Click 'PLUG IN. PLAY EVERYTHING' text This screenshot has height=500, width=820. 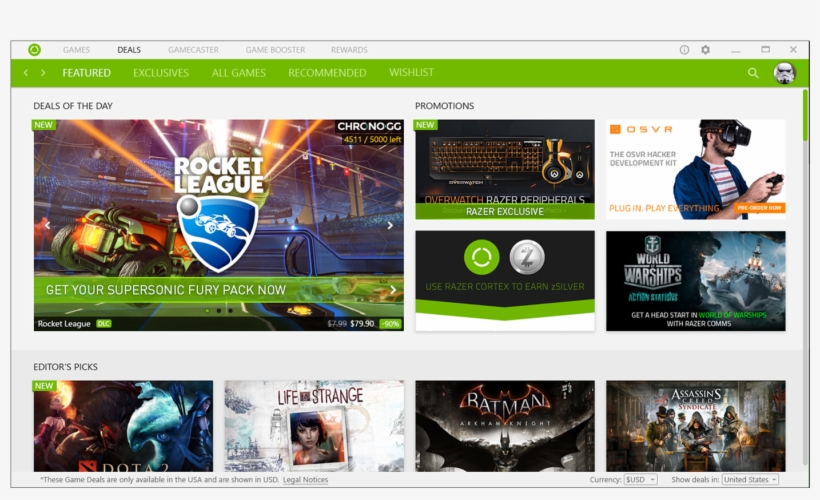click(664, 208)
